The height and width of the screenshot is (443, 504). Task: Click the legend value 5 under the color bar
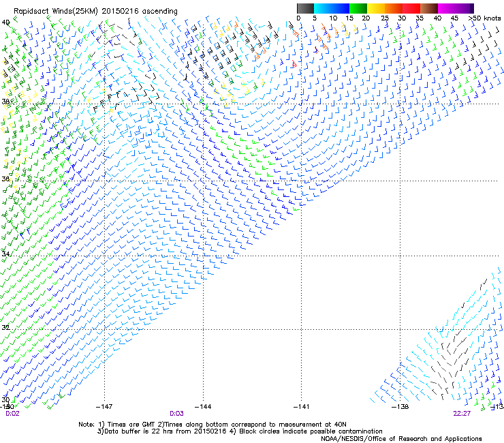click(x=315, y=18)
